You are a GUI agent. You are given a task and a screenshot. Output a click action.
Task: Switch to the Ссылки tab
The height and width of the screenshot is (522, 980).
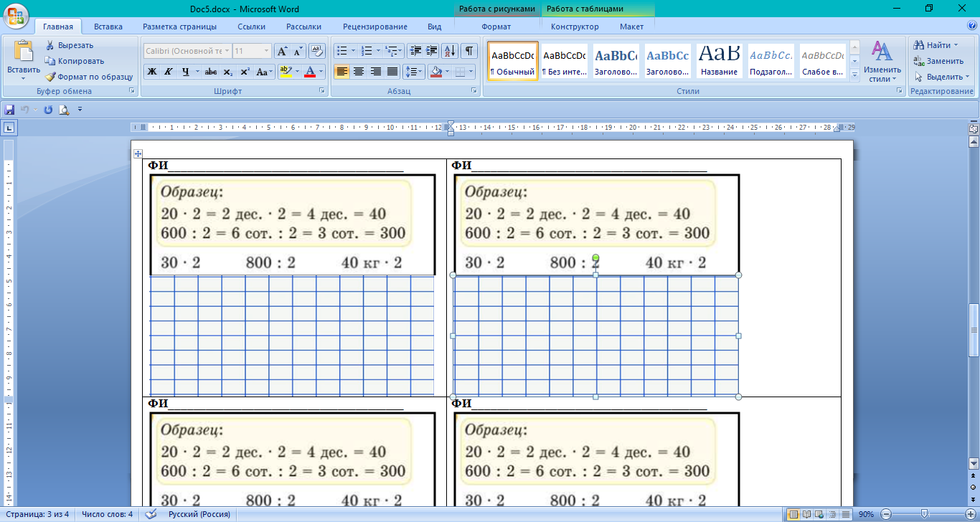(252, 27)
